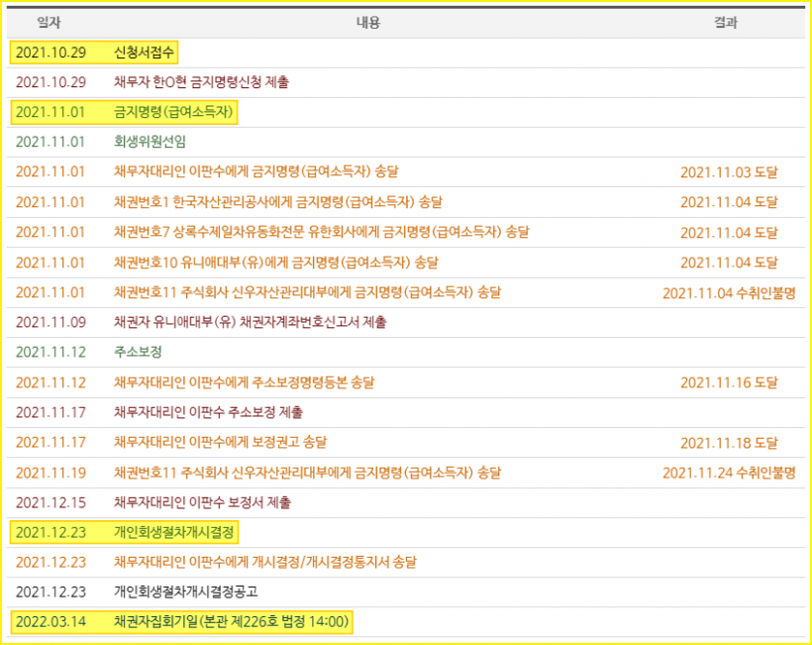Click result '2021.11.03 도달'
The width and height of the screenshot is (812, 645).
click(729, 172)
